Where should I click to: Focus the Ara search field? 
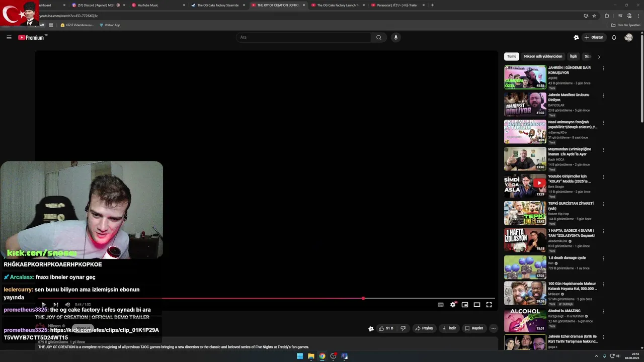click(x=303, y=37)
